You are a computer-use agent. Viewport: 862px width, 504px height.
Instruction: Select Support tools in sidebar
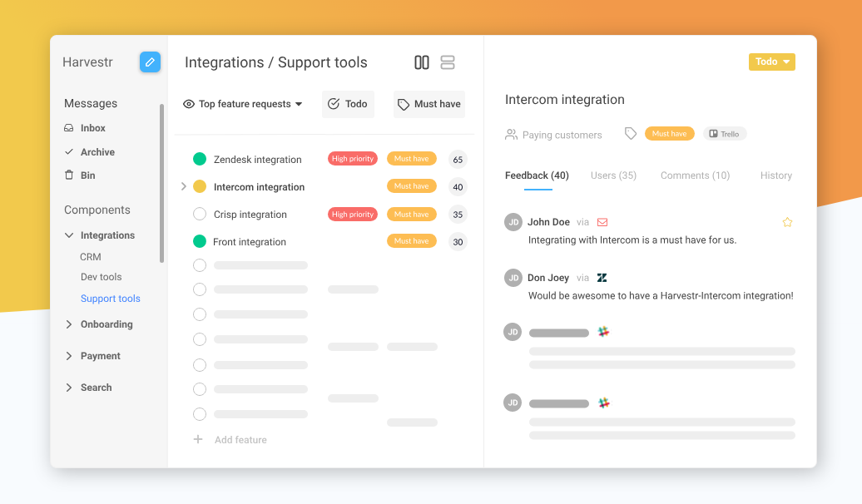tap(111, 299)
